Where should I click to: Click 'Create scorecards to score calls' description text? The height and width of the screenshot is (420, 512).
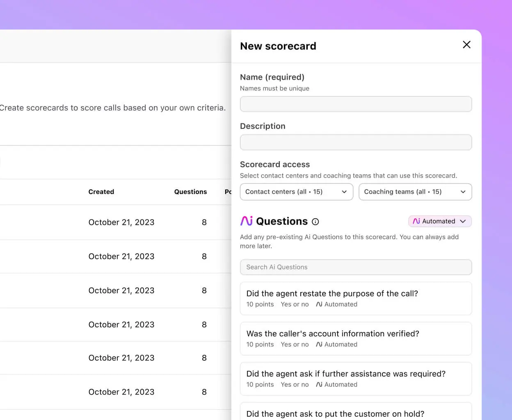(112, 108)
